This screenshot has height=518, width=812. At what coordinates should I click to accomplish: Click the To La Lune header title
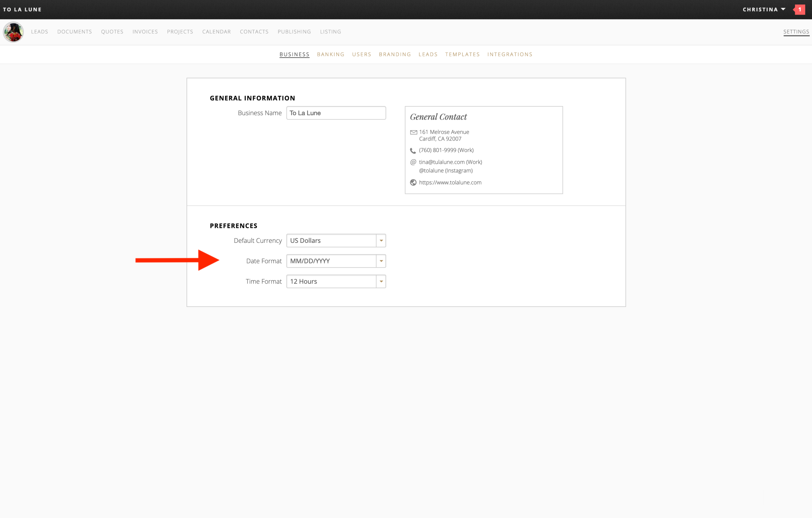click(22, 10)
